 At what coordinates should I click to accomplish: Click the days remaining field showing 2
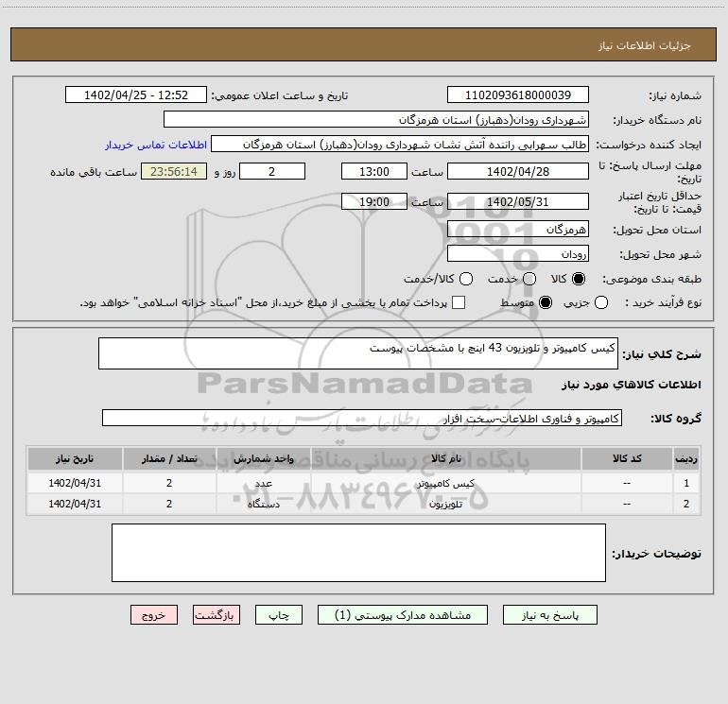tap(272, 171)
